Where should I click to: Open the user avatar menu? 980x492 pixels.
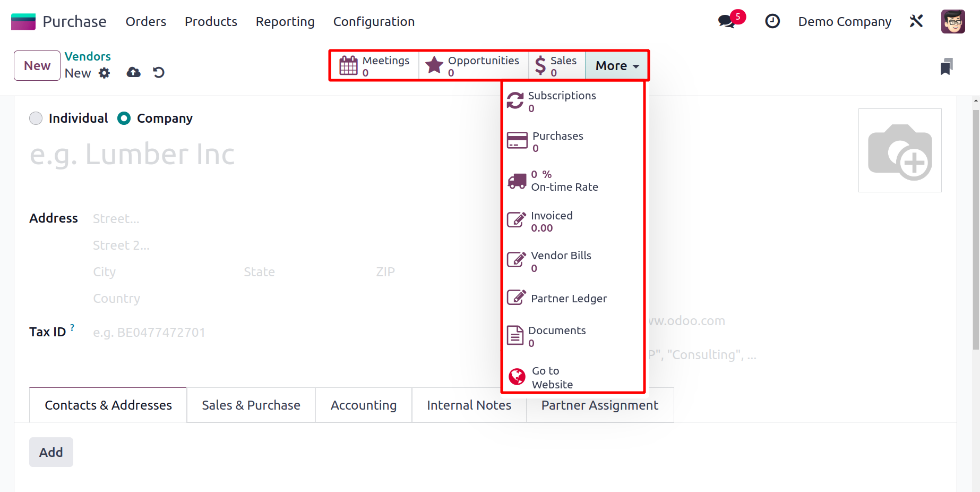pos(953,21)
